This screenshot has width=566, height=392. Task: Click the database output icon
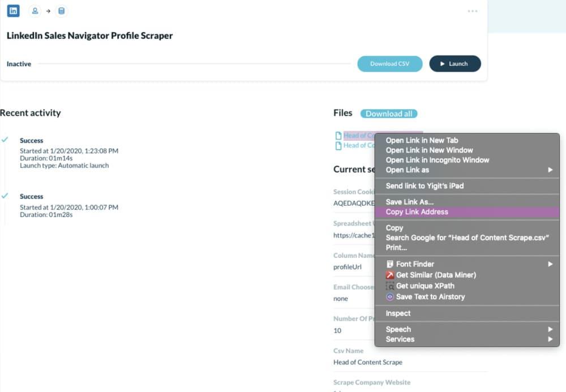tap(61, 11)
